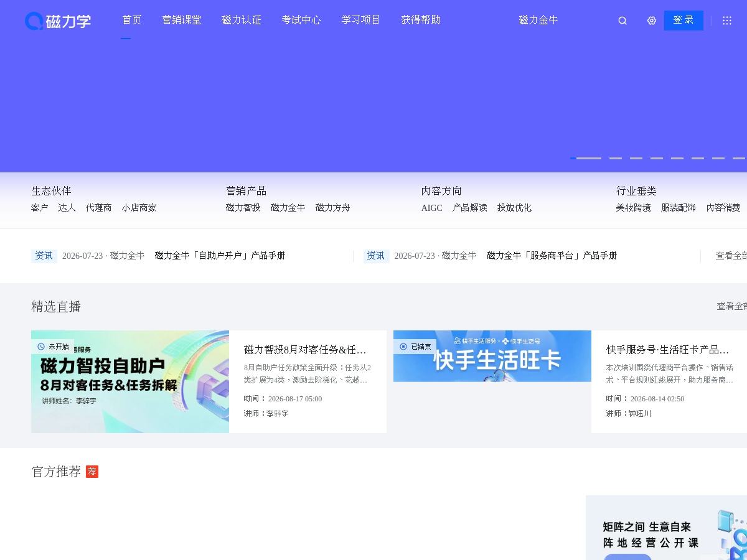Filter by 小店商家
747x560 pixels.
(x=139, y=208)
